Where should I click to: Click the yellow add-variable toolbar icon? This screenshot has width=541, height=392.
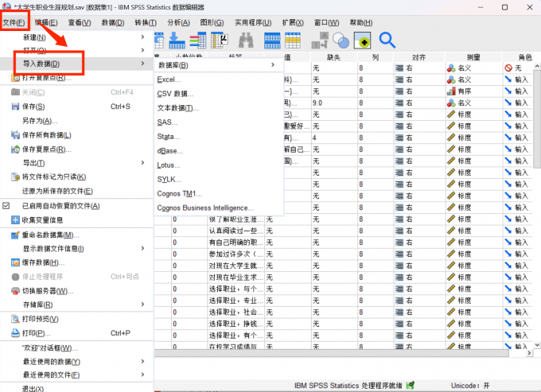(363, 39)
